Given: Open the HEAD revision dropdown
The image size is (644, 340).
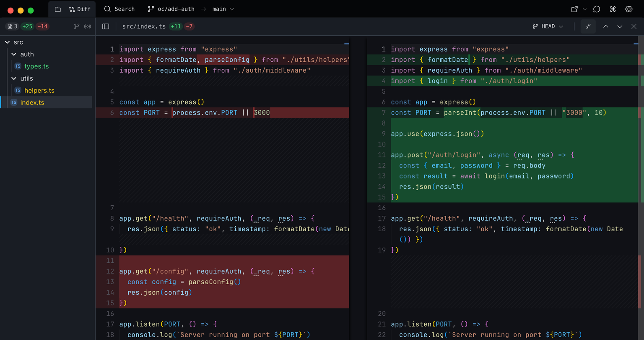Looking at the screenshot, I should tap(548, 26).
